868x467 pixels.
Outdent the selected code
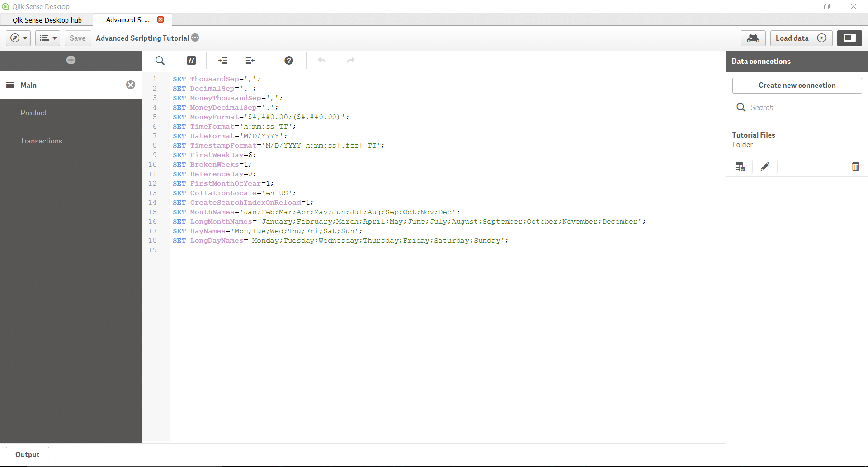(250, 61)
